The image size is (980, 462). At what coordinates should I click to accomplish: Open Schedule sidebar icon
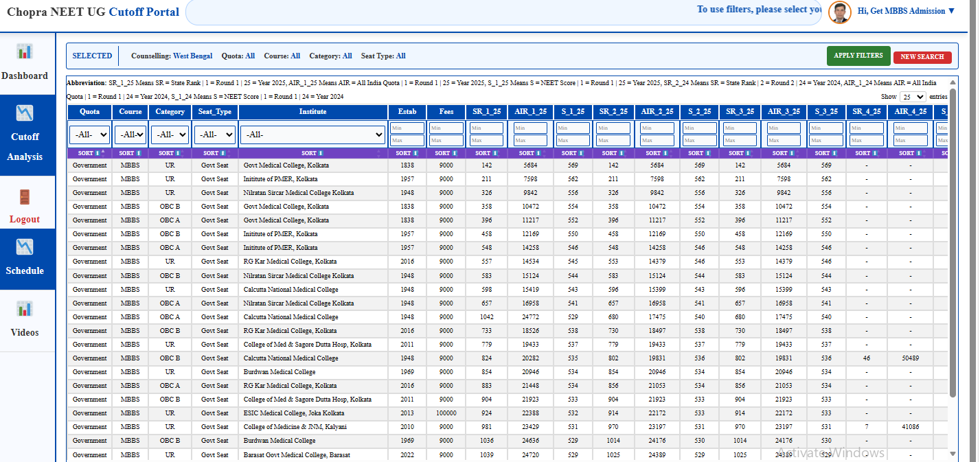(x=25, y=246)
